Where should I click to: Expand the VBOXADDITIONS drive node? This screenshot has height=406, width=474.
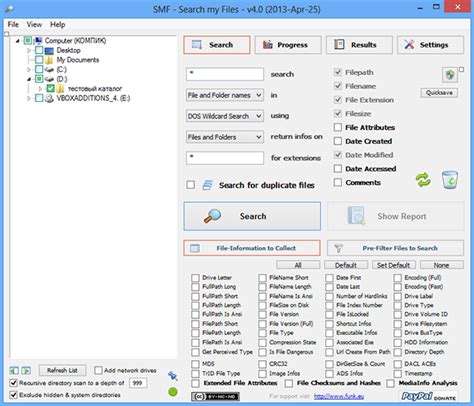pos(29,98)
